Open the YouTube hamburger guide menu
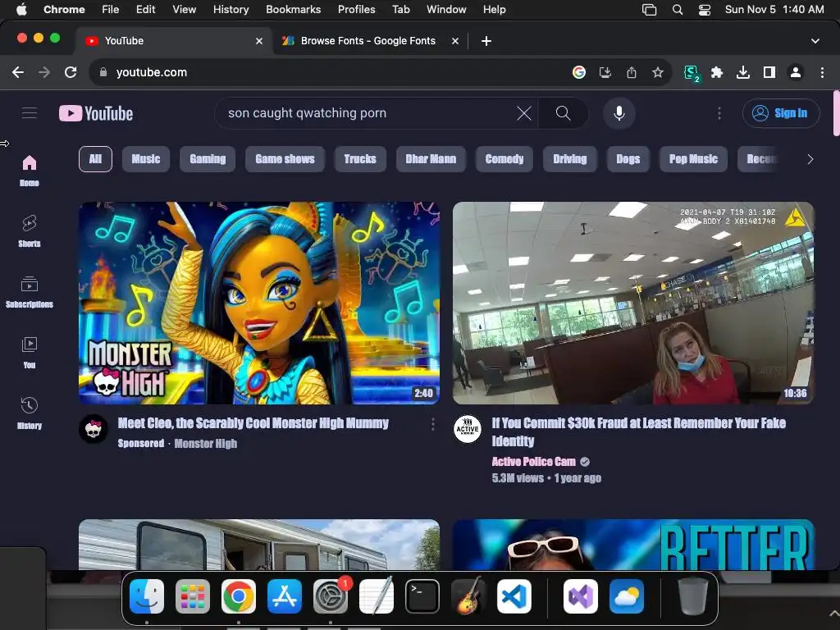 [x=30, y=113]
